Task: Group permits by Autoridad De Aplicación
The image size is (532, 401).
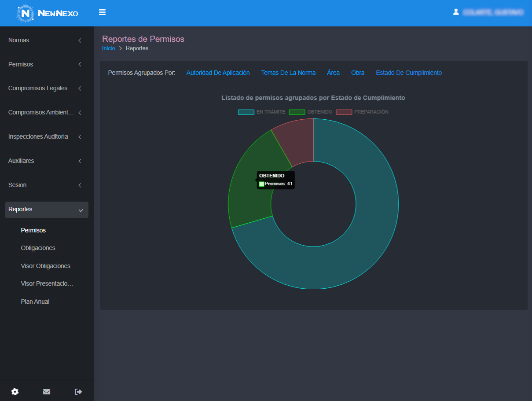Action: coord(218,73)
